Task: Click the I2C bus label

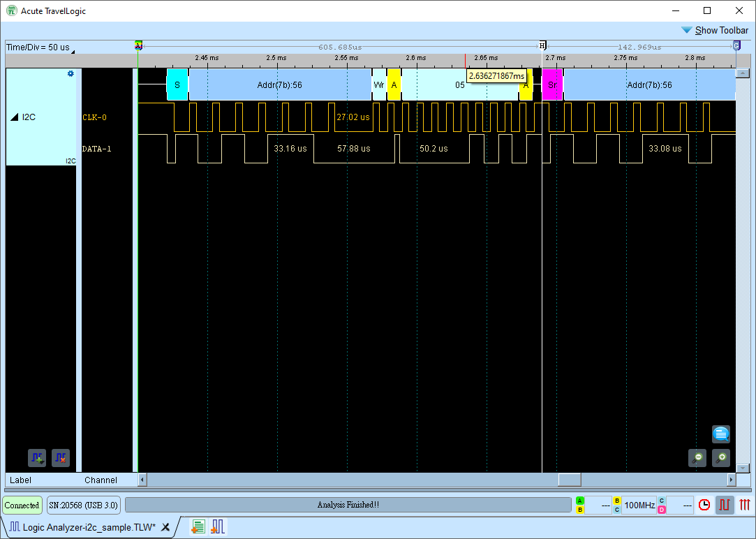Action: 29,117
